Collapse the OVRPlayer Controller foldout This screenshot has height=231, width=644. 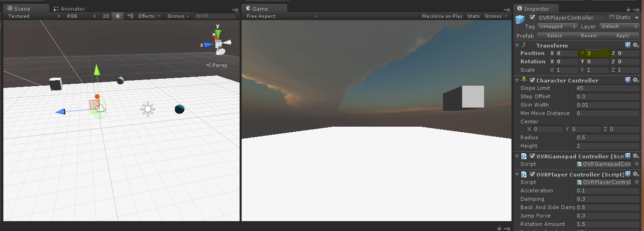pos(517,174)
